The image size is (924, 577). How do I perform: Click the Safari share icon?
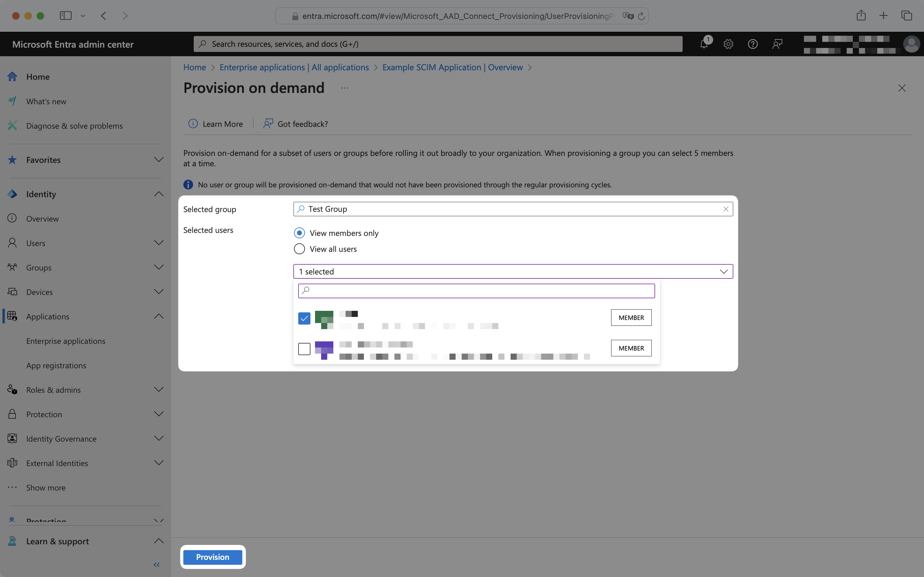pos(861,16)
